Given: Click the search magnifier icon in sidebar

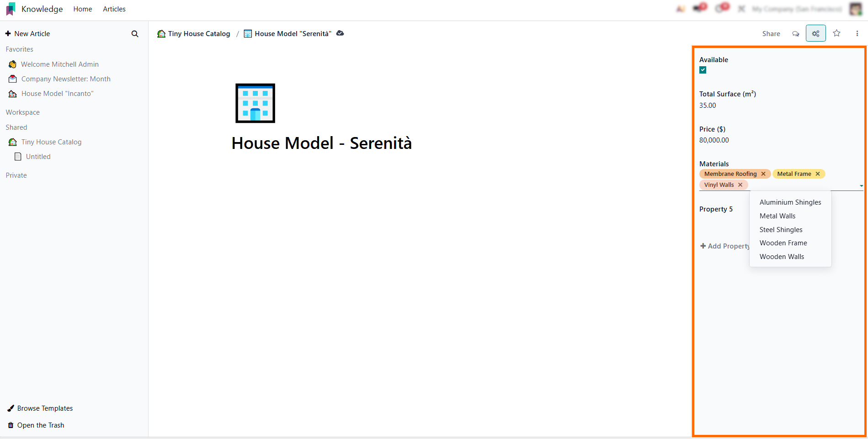Looking at the screenshot, I should click(135, 34).
